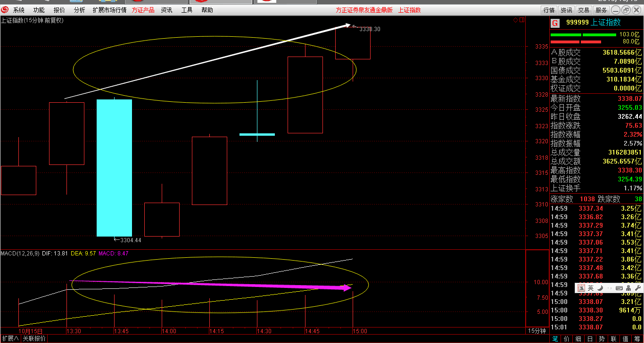Click the person icon in the IME toolbar
Viewport: 644px width, 344px height.
coord(628,288)
